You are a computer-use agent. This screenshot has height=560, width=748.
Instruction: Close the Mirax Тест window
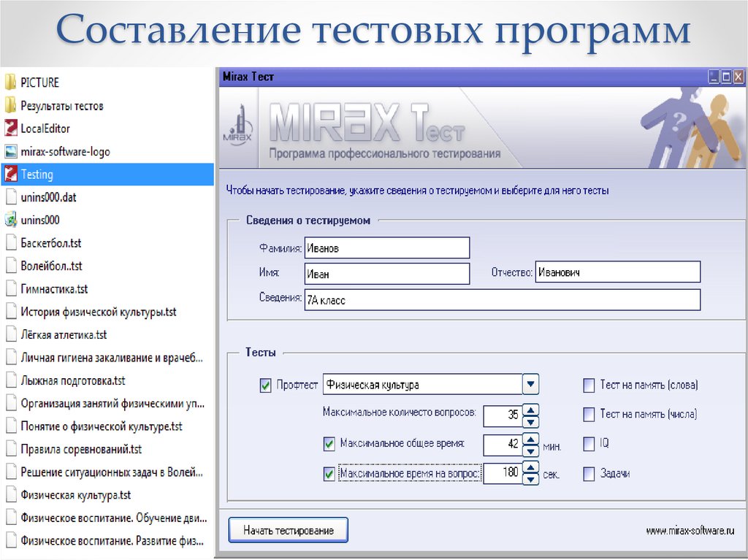pos(739,77)
